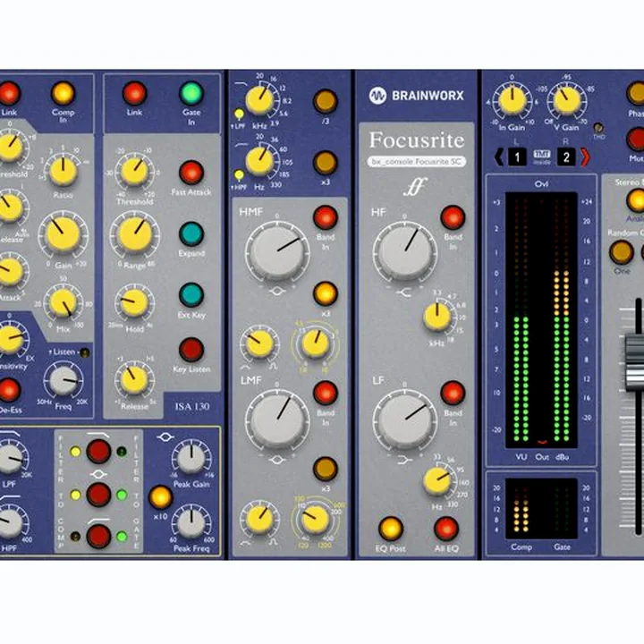
Task: Click the low-pass filter routing red button
Action: 98,451
